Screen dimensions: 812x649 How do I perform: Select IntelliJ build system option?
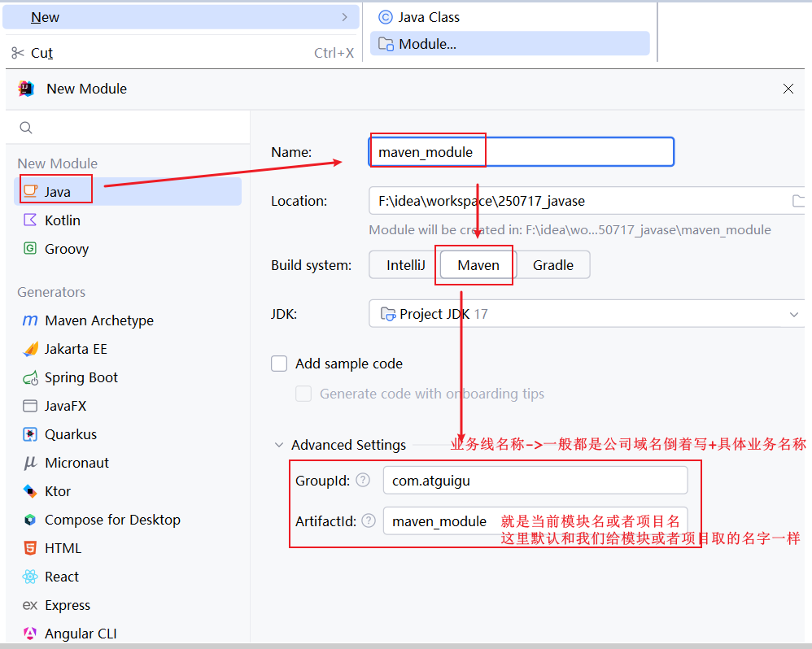click(405, 265)
